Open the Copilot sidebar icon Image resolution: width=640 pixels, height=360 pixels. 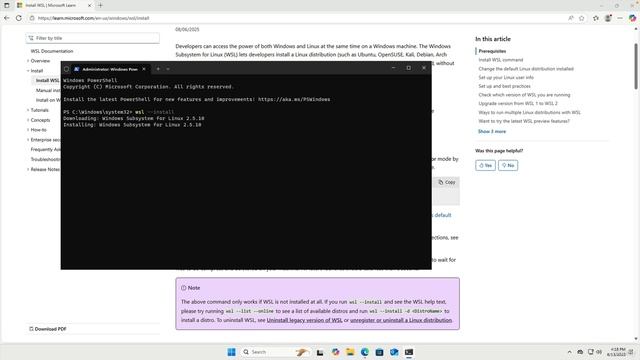(x=632, y=18)
